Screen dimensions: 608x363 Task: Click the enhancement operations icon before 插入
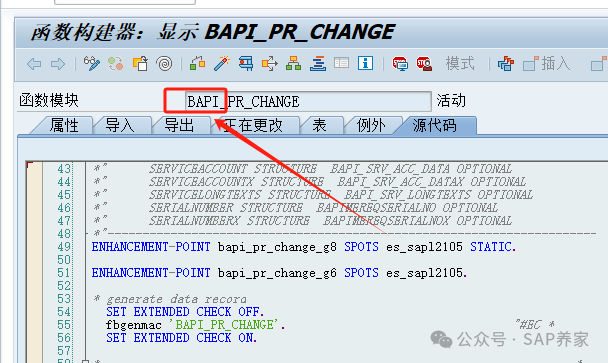coord(506,64)
